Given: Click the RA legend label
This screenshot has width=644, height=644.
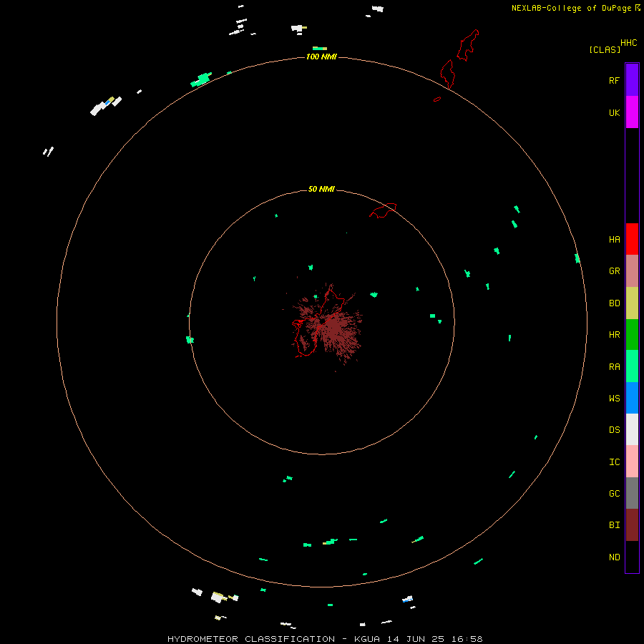Looking at the screenshot, I should [x=614, y=367].
